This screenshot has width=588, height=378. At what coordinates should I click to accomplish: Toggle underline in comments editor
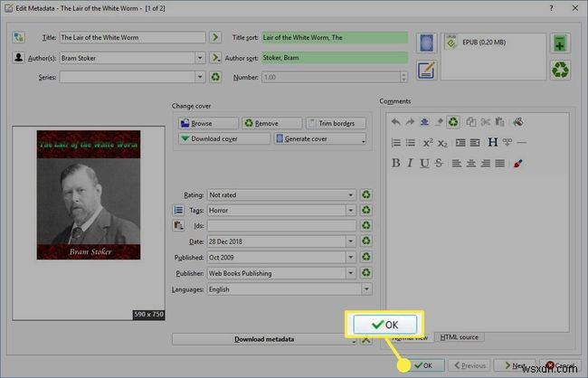[x=424, y=163]
